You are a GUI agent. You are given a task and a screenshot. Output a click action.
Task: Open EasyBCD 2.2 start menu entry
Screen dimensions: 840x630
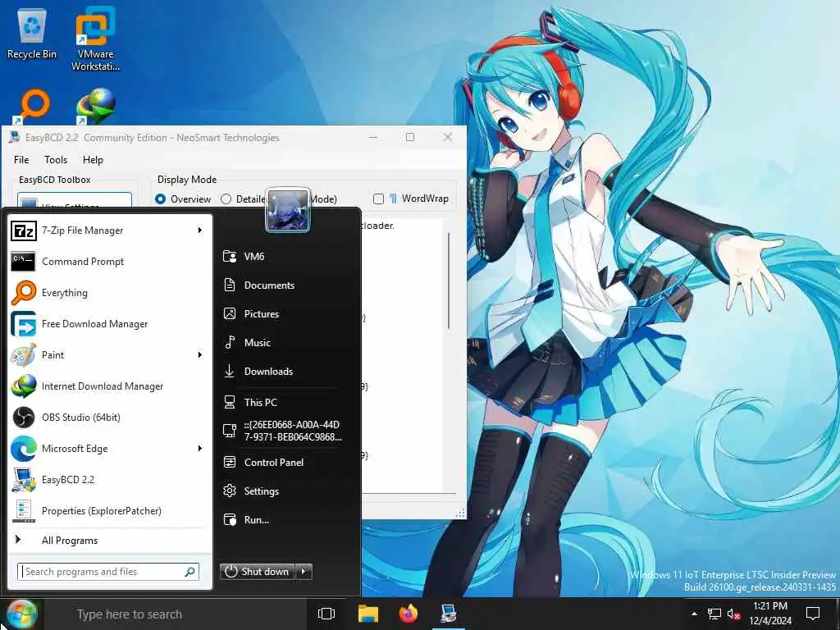[x=110, y=479]
